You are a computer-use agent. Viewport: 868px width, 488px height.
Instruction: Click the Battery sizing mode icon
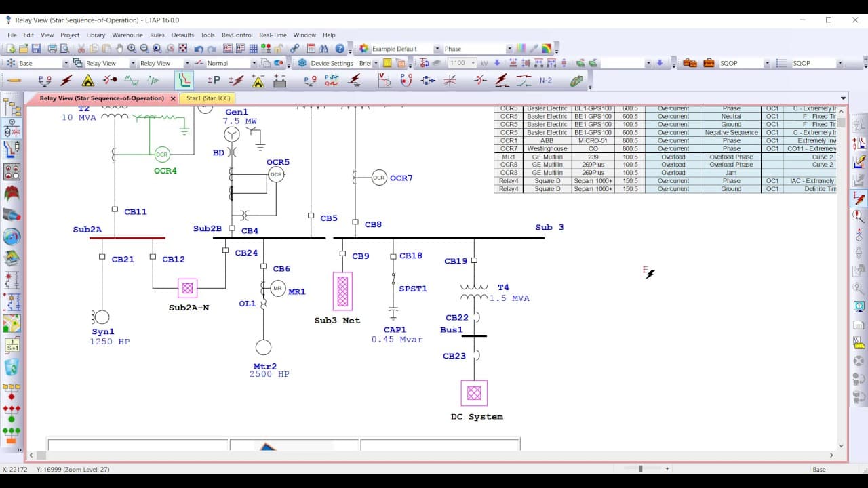(x=279, y=81)
